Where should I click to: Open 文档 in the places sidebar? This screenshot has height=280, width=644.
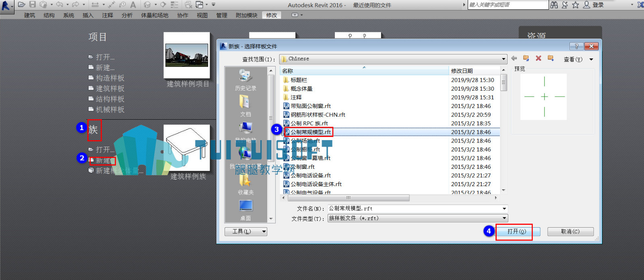pos(246,106)
